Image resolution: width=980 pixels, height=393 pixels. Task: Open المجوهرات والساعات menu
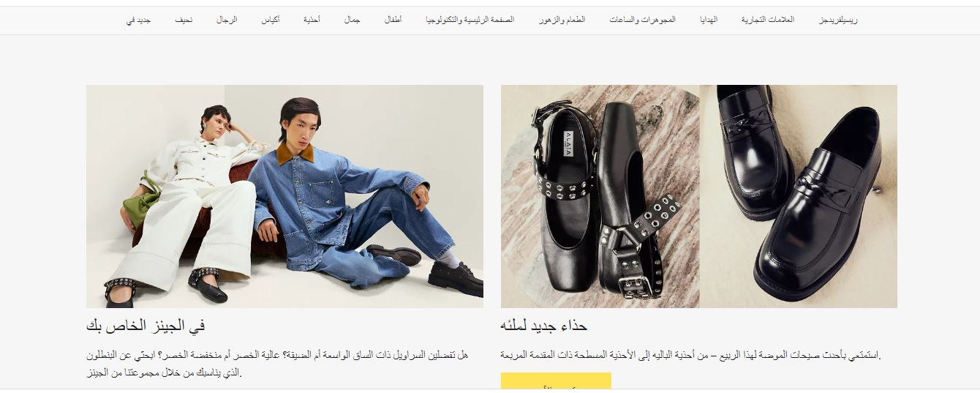pos(643,20)
